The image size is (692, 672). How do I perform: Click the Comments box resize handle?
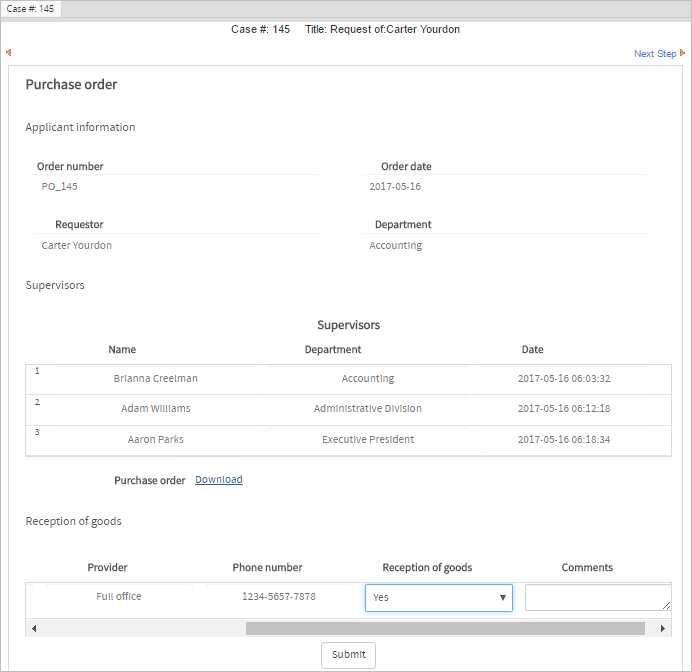(665, 605)
